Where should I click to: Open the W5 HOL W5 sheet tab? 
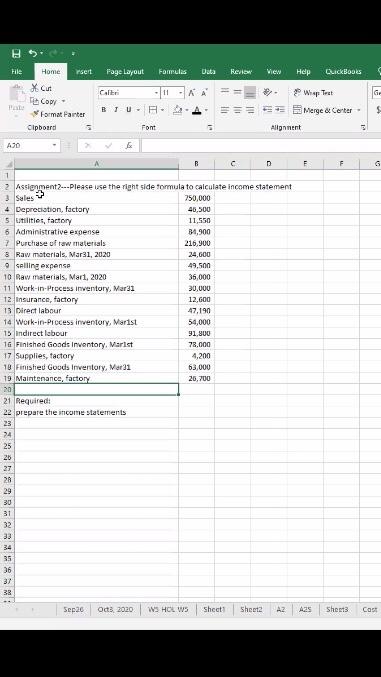tap(168, 609)
